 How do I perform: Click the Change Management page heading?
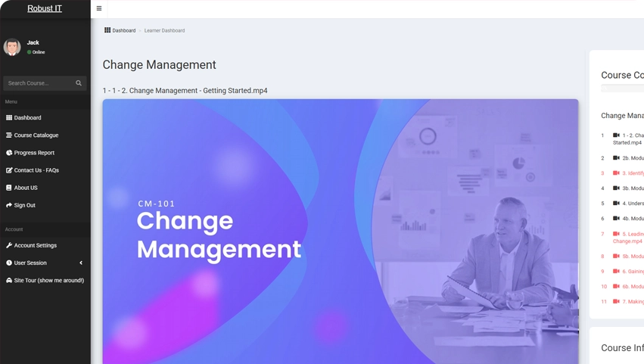pos(160,64)
